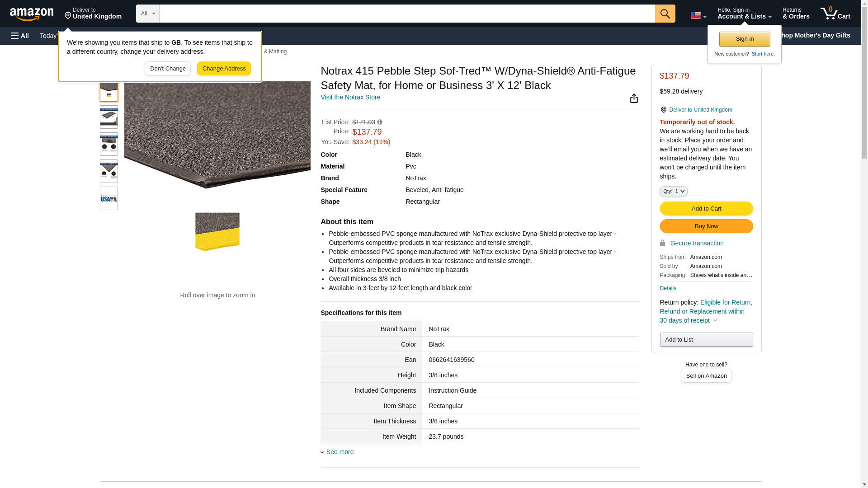Viewport: 868px width, 488px height.
Task: Click the share icon
Action: tap(634, 99)
